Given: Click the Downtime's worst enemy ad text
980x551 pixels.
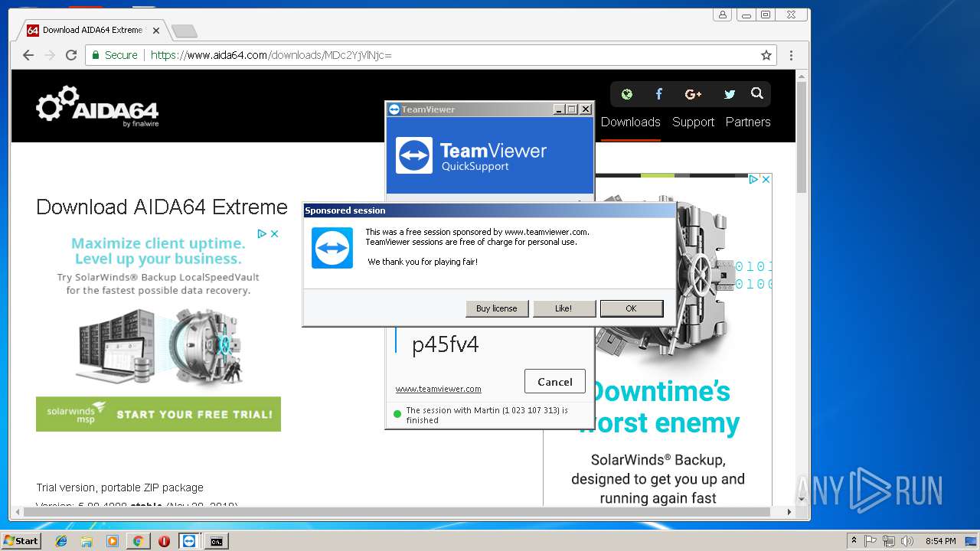Looking at the screenshot, I should (x=658, y=406).
